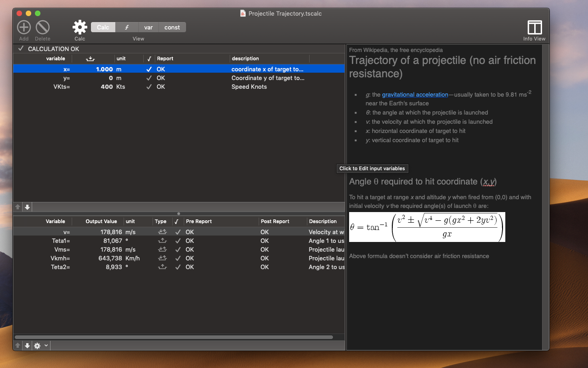The height and width of the screenshot is (368, 588).
Task: Click the move-down arrow under the input table
Action: click(x=28, y=207)
